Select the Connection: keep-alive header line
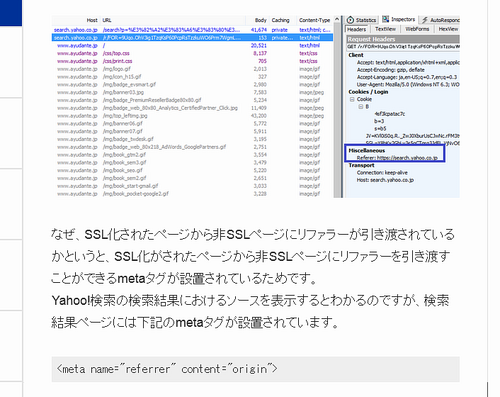 (x=382, y=173)
